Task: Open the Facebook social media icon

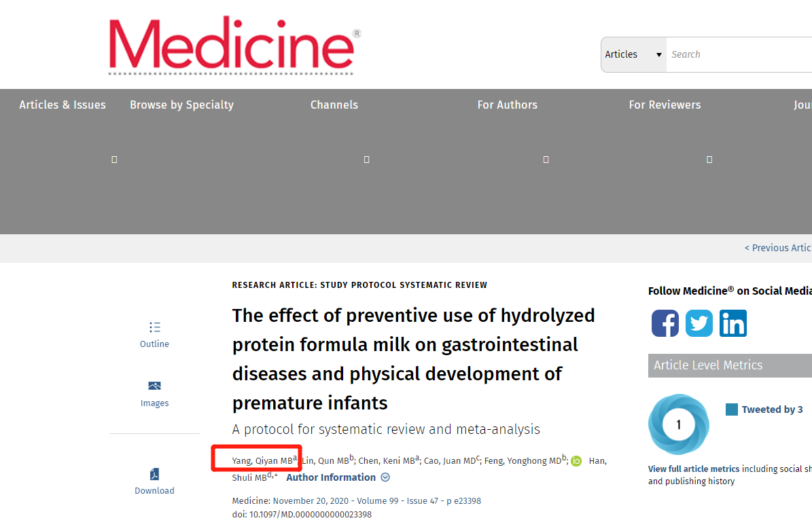Action: pyautogui.click(x=665, y=323)
